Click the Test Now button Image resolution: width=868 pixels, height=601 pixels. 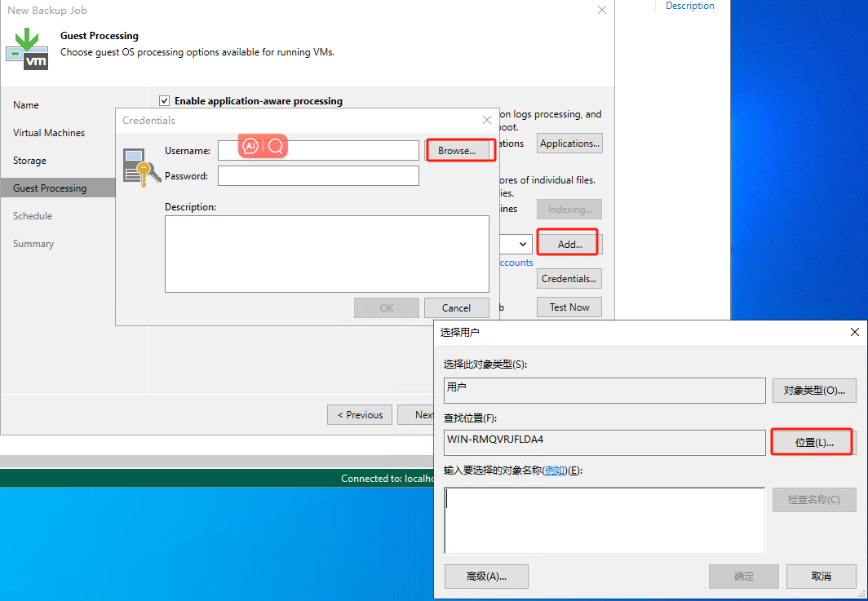[x=569, y=307]
